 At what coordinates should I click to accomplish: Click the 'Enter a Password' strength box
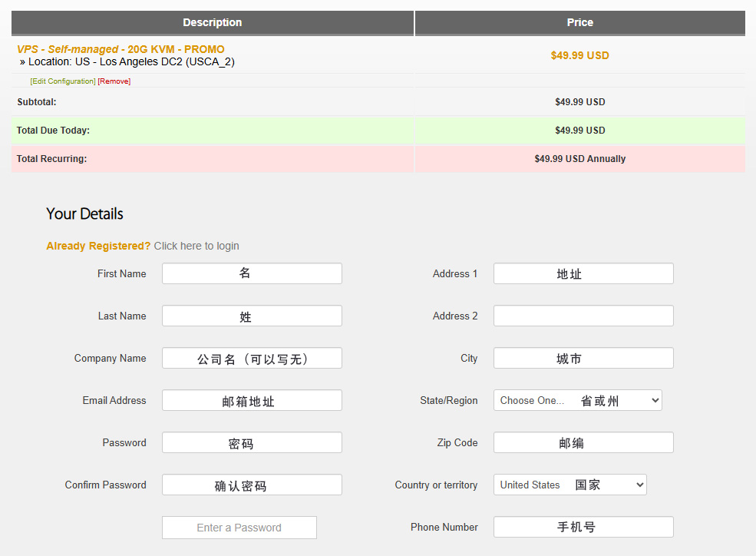[x=239, y=528]
